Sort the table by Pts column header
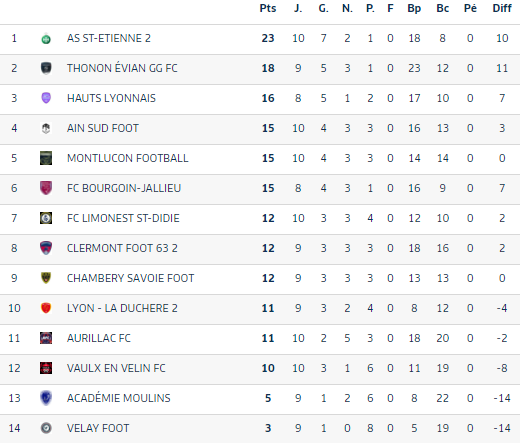This screenshot has height=443, width=521. point(268,8)
